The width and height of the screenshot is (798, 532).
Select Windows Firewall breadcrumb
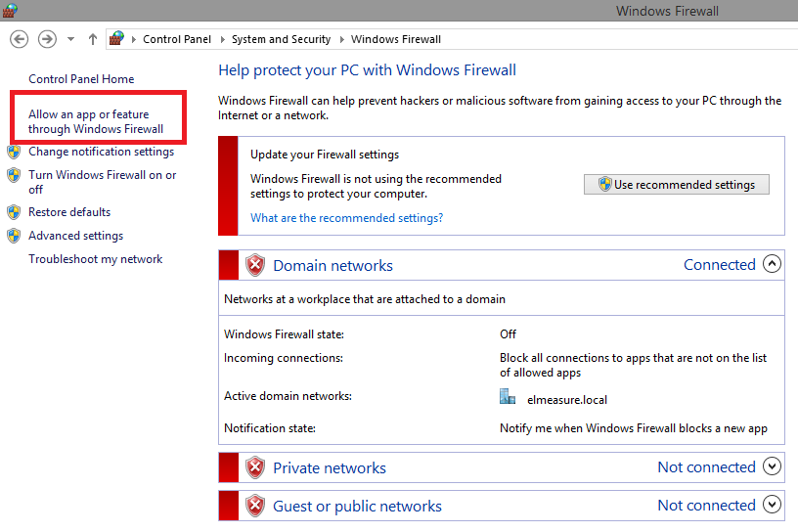(395, 39)
